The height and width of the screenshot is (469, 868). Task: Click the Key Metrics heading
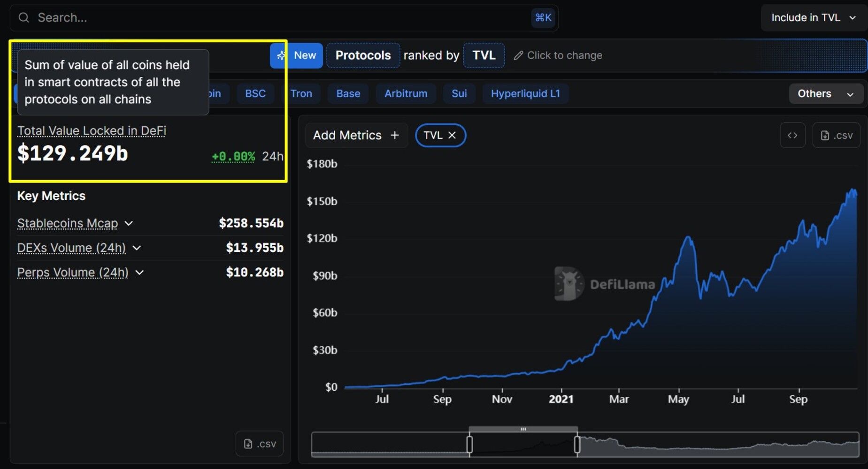click(x=51, y=196)
